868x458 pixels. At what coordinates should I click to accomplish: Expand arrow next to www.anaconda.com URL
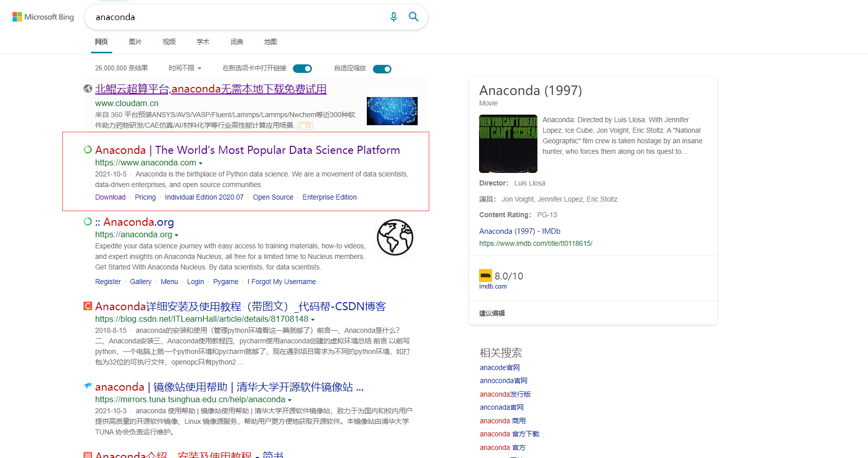pos(201,163)
